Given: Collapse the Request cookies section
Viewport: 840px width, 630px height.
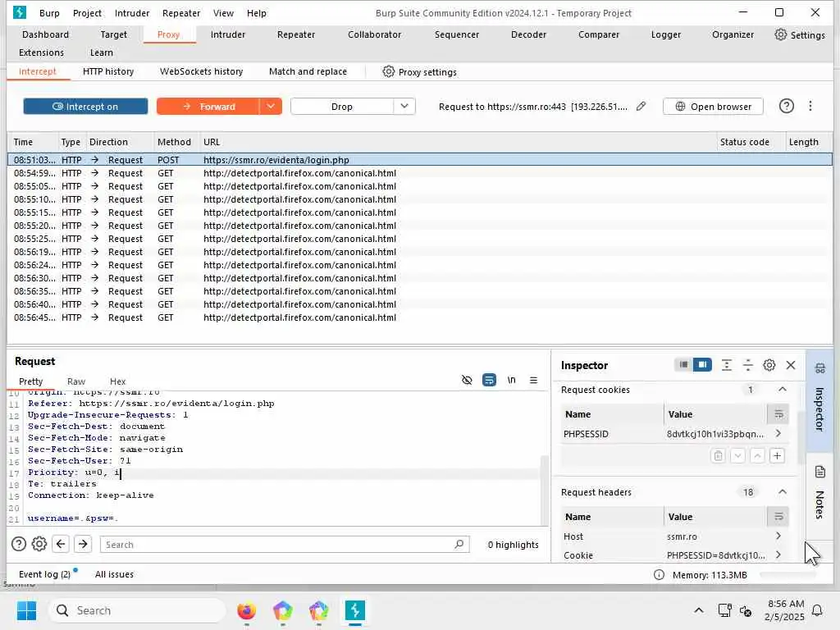Looking at the screenshot, I should 782,390.
